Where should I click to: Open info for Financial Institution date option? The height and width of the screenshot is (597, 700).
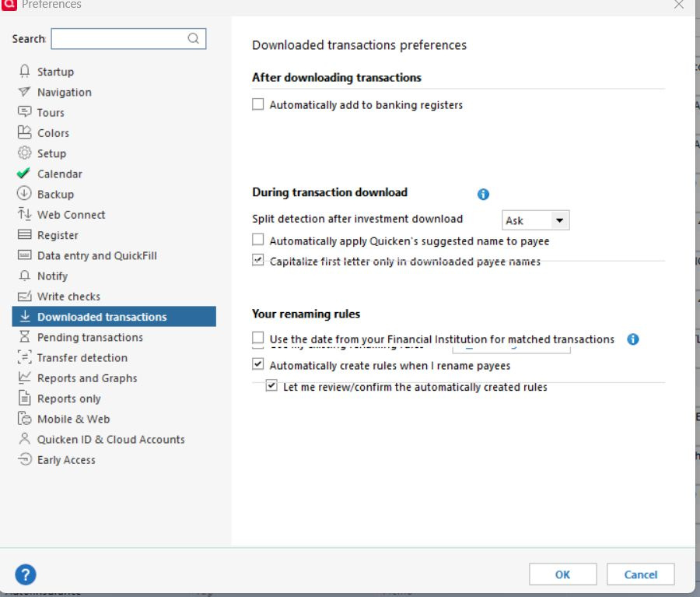click(632, 339)
